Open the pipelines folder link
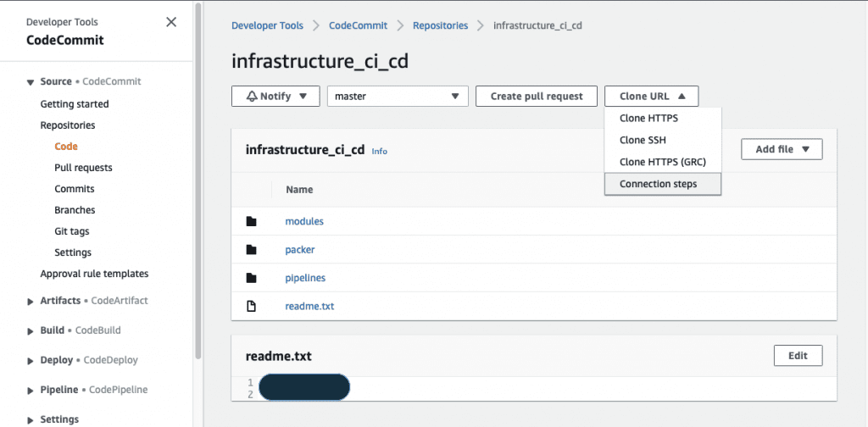The width and height of the screenshot is (868, 427). tap(305, 278)
